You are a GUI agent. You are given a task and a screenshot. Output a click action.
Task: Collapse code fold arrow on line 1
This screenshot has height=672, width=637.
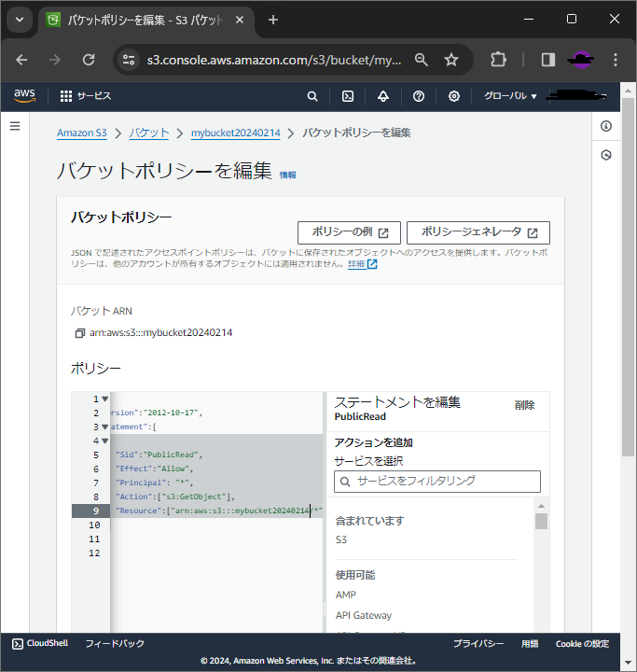105,399
